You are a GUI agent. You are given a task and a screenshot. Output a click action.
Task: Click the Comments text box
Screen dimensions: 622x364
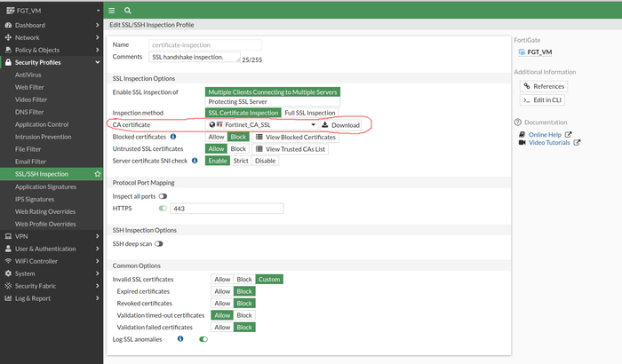195,57
